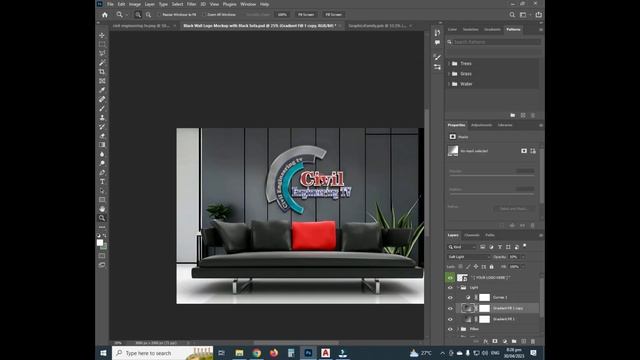Select the Gradient tool

pos(102,145)
